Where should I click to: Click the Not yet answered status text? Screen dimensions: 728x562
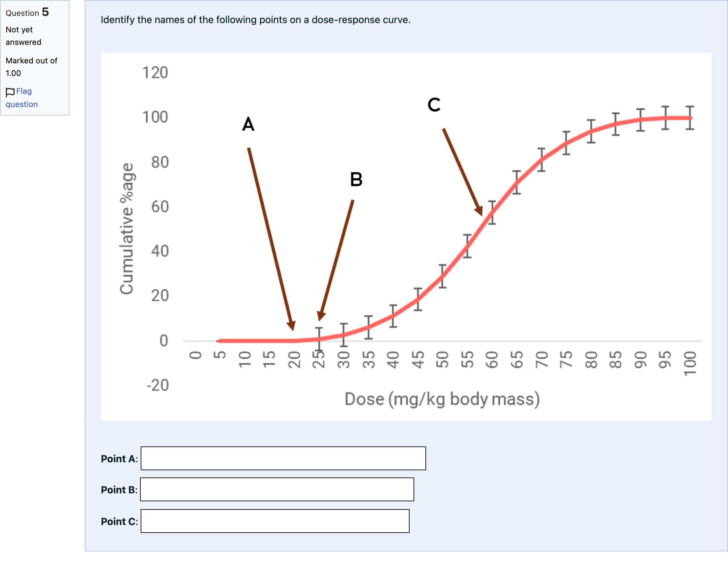[x=23, y=36]
